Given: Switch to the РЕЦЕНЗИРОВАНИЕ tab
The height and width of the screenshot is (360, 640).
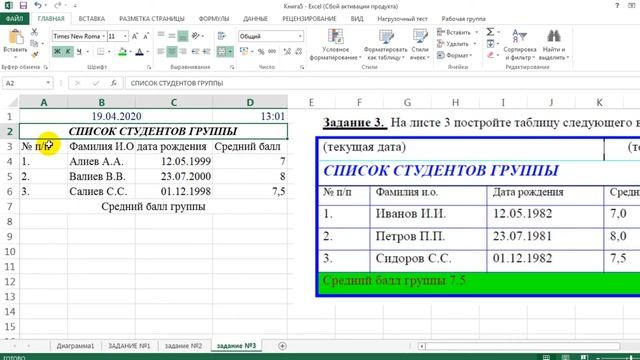Looking at the screenshot, I should tap(309, 19).
